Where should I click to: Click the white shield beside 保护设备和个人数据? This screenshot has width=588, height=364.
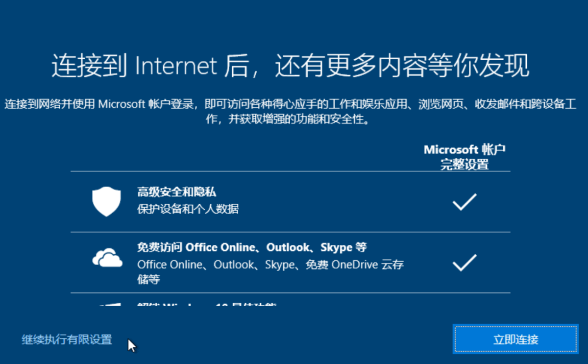click(106, 201)
